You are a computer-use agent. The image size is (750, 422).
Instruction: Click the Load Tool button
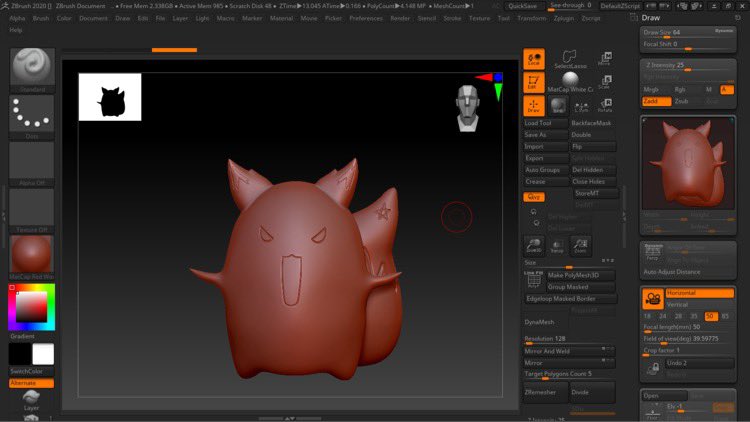click(x=546, y=123)
